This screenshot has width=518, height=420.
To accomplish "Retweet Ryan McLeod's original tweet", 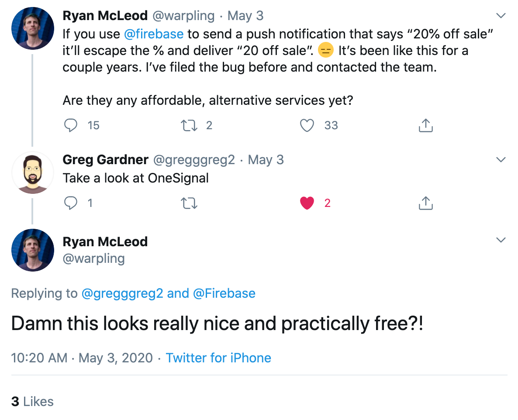I will pyautogui.click(x=189, y=125).
